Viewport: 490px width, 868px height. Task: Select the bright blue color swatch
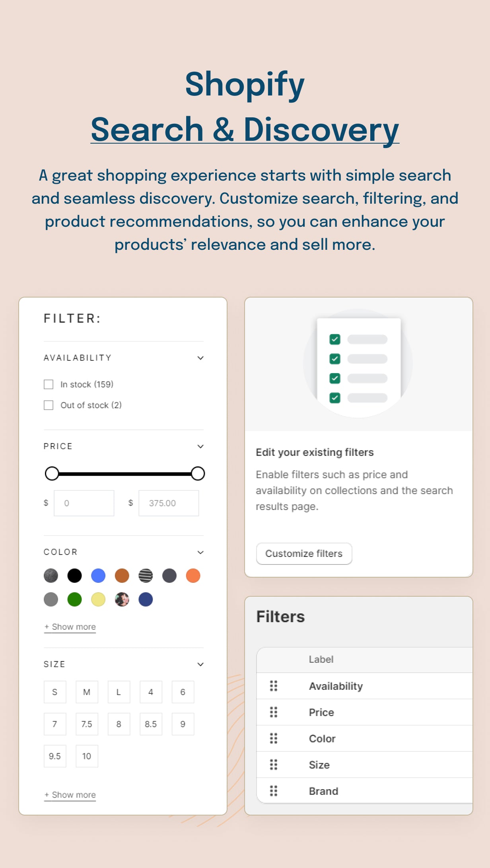click(98, 576)
